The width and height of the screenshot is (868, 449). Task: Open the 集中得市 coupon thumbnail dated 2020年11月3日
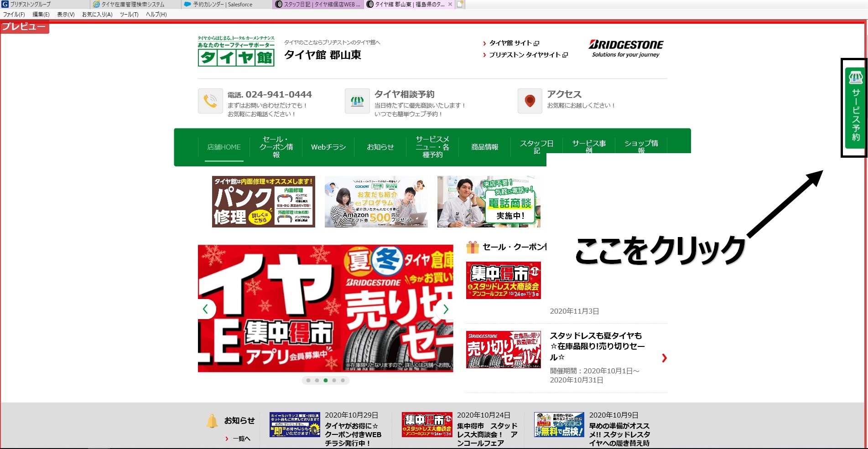coord(504,280)
